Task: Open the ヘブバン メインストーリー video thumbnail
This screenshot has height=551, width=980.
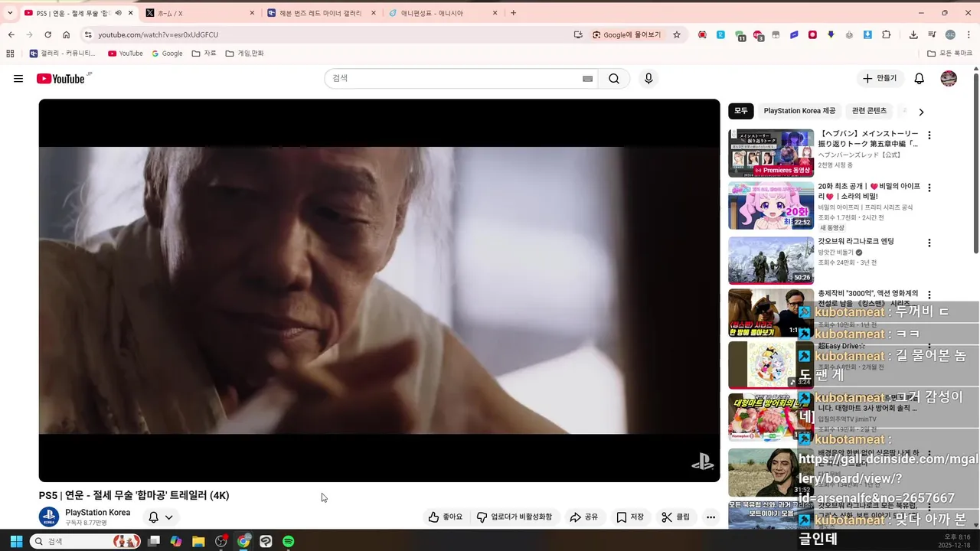Action: click(x=771, y=153)
